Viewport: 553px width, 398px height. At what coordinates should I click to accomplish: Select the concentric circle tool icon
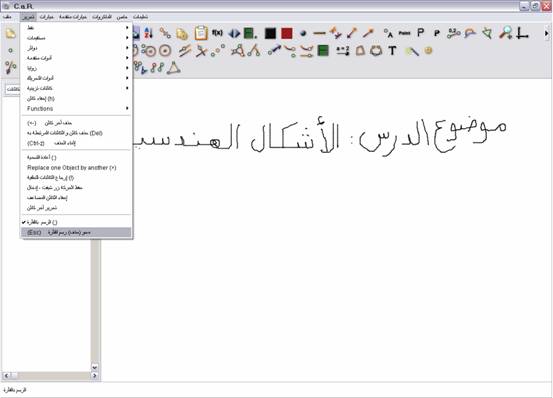click(165, 51)
